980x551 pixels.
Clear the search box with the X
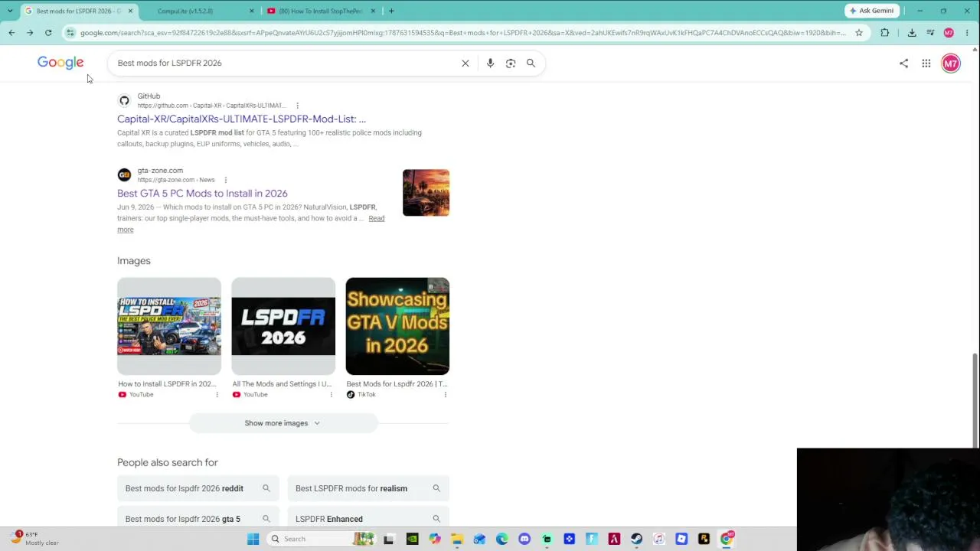(465, 64)
